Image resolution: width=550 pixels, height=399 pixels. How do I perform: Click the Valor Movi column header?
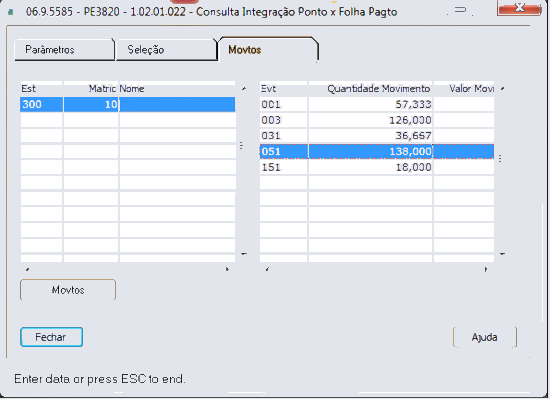tap(464, 89)
